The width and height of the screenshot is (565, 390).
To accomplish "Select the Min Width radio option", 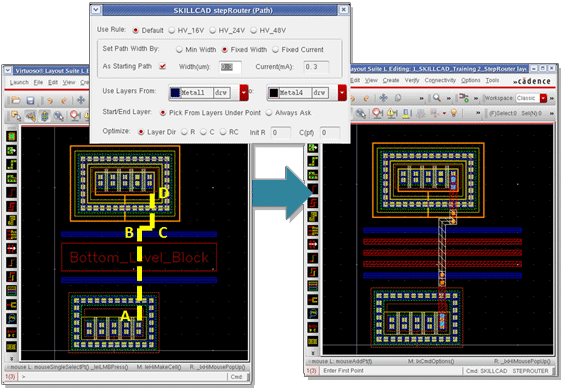I will (x=179, y=50).
